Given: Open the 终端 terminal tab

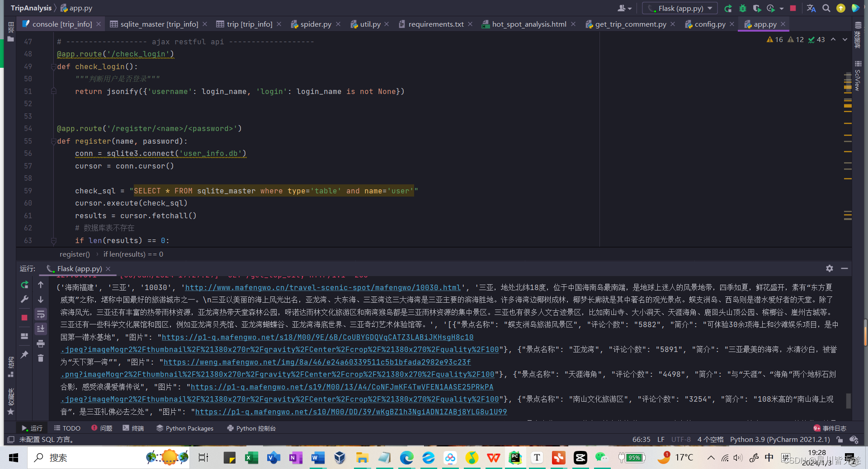Looking at the screenshot, I should 133,428.
